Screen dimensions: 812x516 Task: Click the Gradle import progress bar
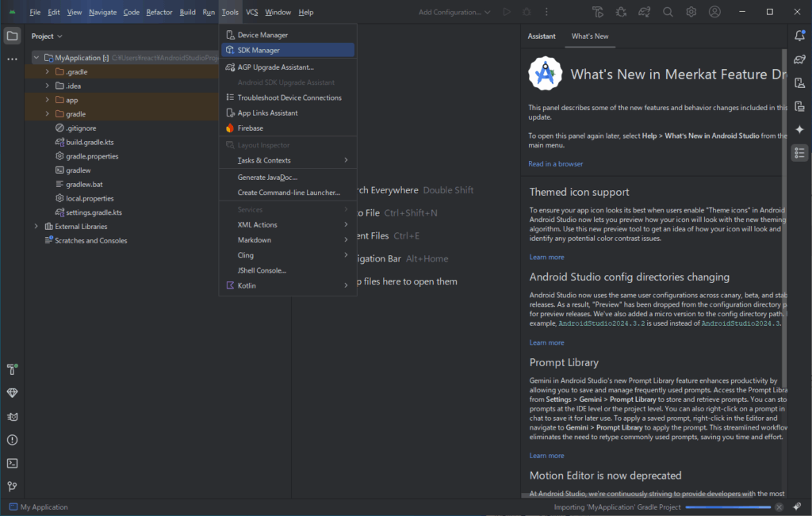click(728, 507)
